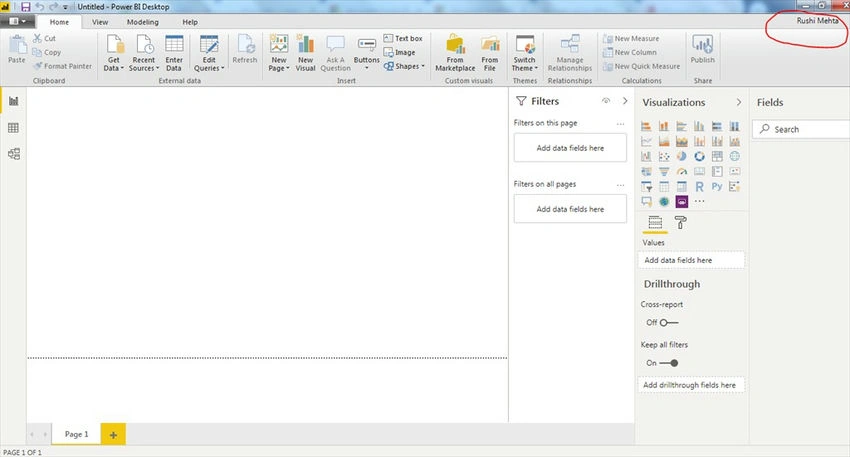Collapse the Filters pane chevron
Image resolution: width=850 pixels, height=457 pixels.
[x=625, y=101]
